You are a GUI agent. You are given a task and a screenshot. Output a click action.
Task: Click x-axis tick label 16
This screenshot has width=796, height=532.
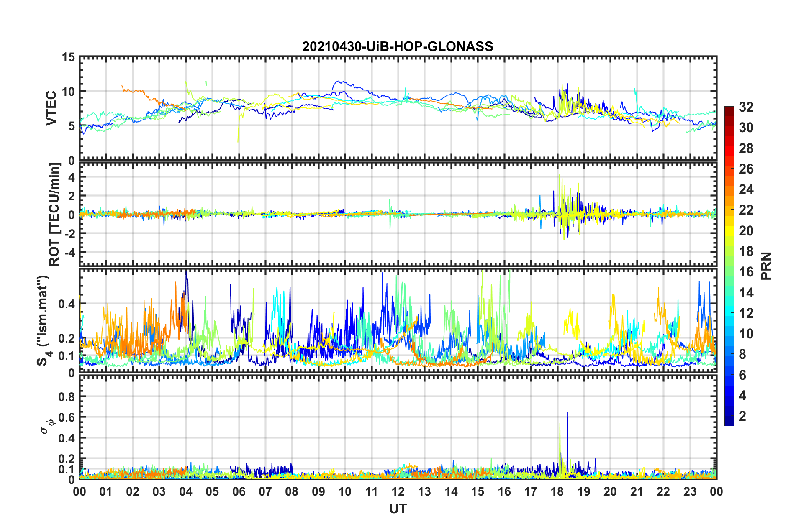[504, 491]
